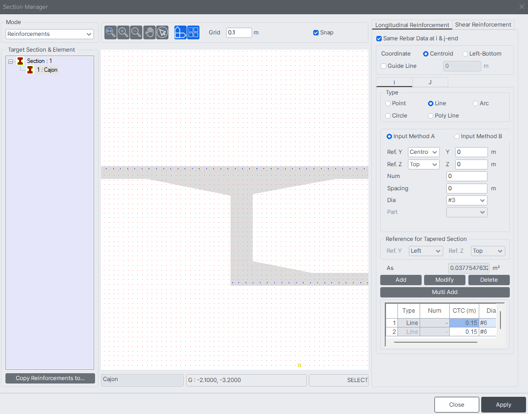528x414 pixels.
Task: Click the As area value field
Action: (469, 268)
